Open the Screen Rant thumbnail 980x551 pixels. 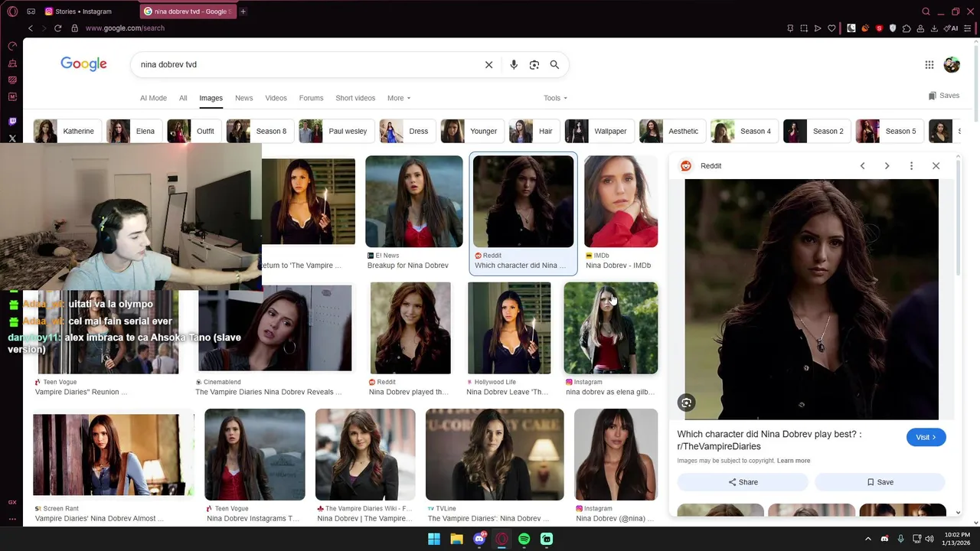coord(114,455)
